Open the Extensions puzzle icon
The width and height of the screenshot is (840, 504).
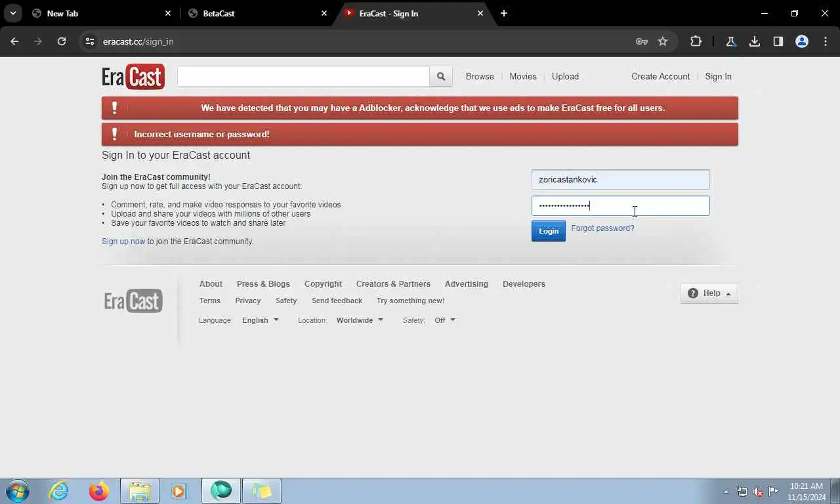click(x=696, y=41)
